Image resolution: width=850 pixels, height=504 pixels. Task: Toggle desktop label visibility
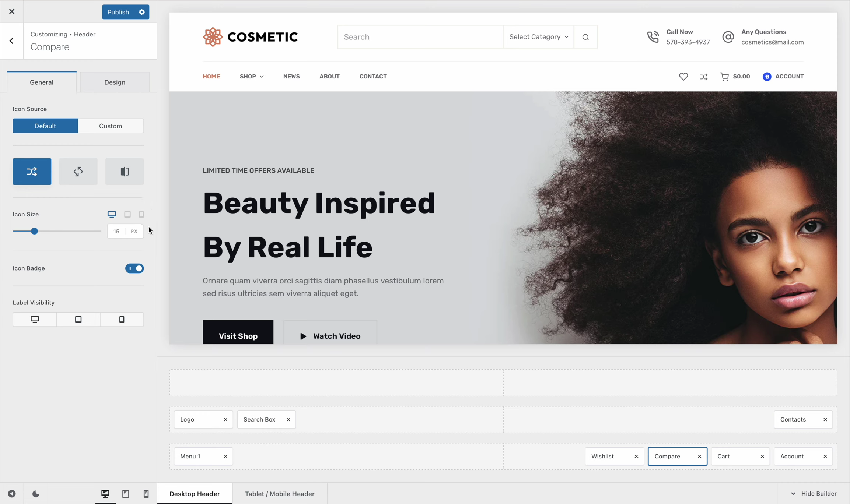coord(35,319)
